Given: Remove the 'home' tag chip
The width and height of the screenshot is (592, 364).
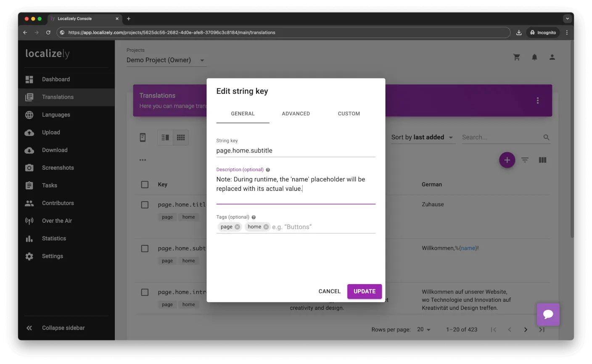Looking at the screenshot, I should point(266,227).
